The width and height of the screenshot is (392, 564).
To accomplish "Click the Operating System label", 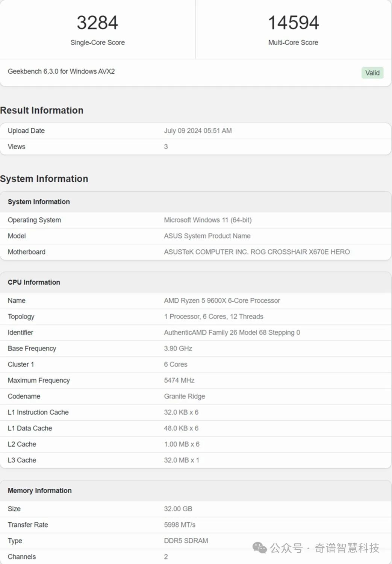I will point(34,220).
